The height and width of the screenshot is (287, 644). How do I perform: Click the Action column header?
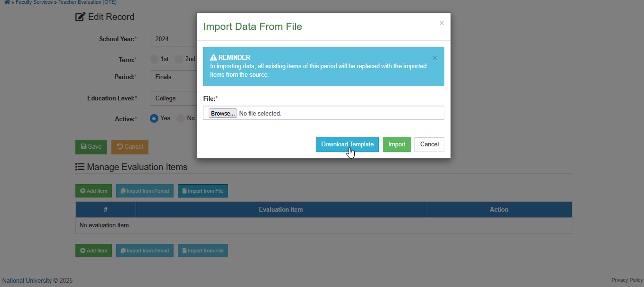(499, 209)
